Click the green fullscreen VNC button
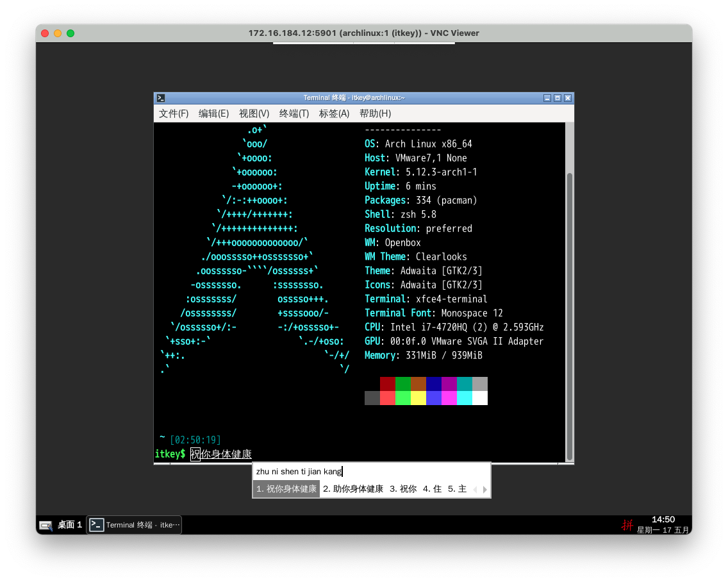Image resolution: width=728 pixels, height=582 pixels. click(x=70, y=33)
